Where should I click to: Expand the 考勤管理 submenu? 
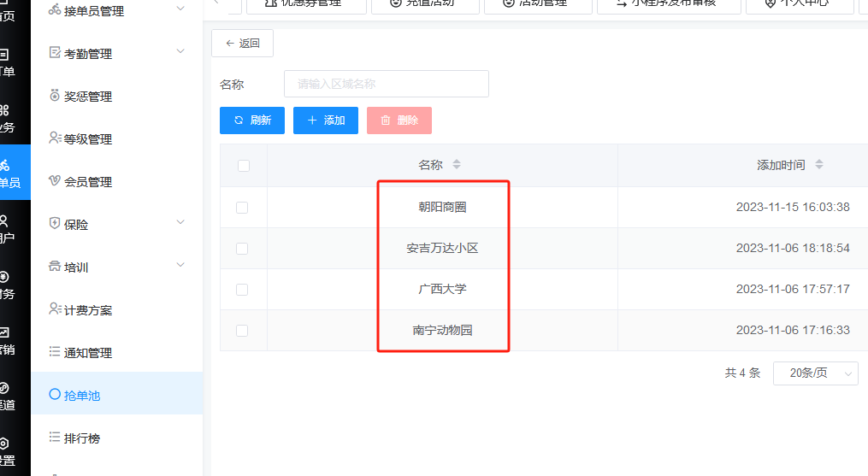point(180,51)
